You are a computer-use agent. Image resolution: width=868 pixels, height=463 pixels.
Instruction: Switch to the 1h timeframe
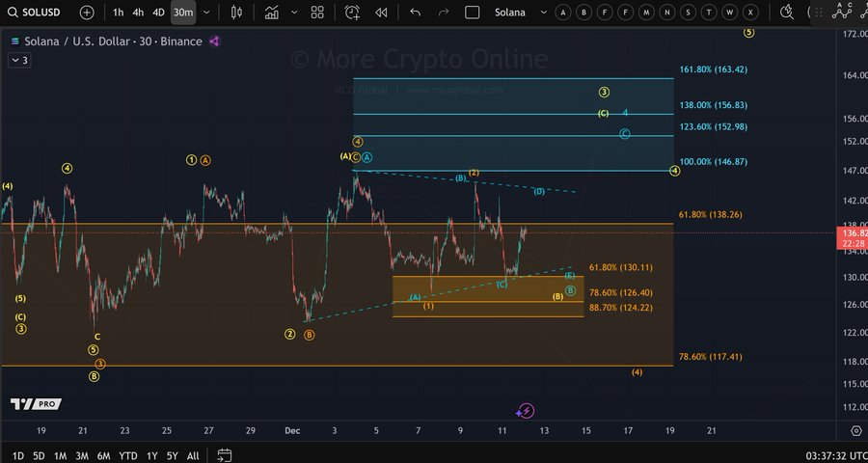pyautogui.click(x=118, y=13)
